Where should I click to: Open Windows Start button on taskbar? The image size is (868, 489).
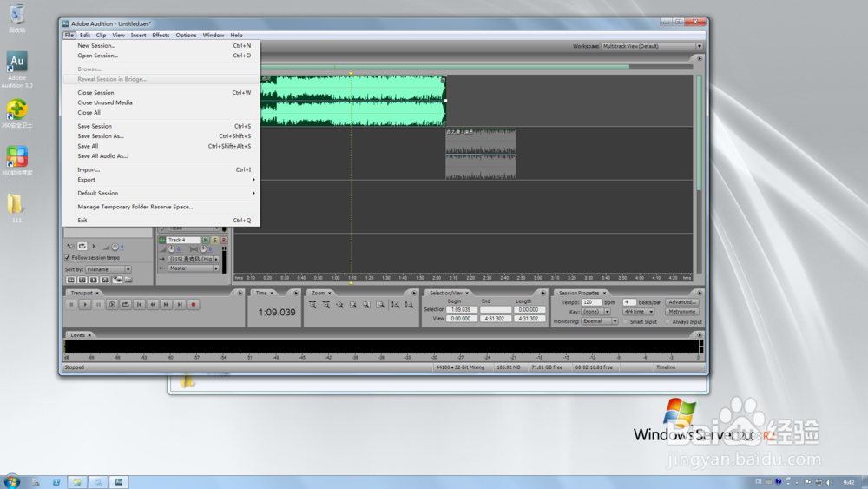pos(11,482)
